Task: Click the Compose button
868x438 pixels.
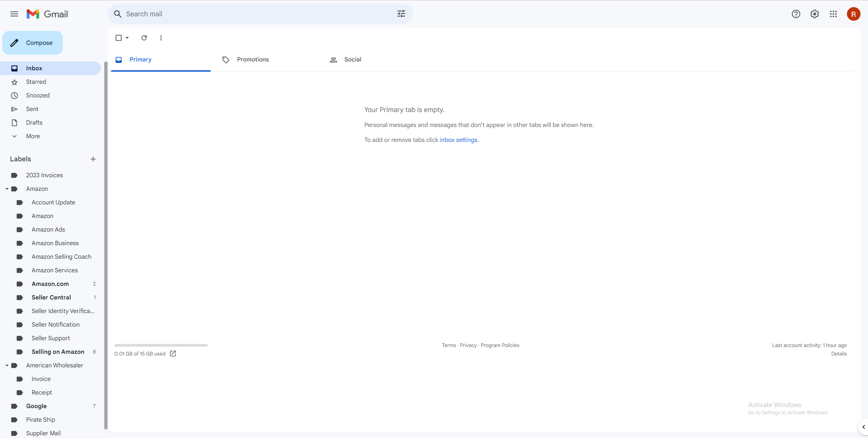Action: (x=33, y=43)
